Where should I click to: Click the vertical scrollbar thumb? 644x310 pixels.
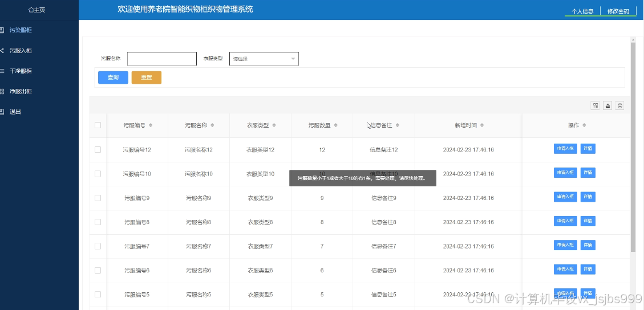point(633,147)
